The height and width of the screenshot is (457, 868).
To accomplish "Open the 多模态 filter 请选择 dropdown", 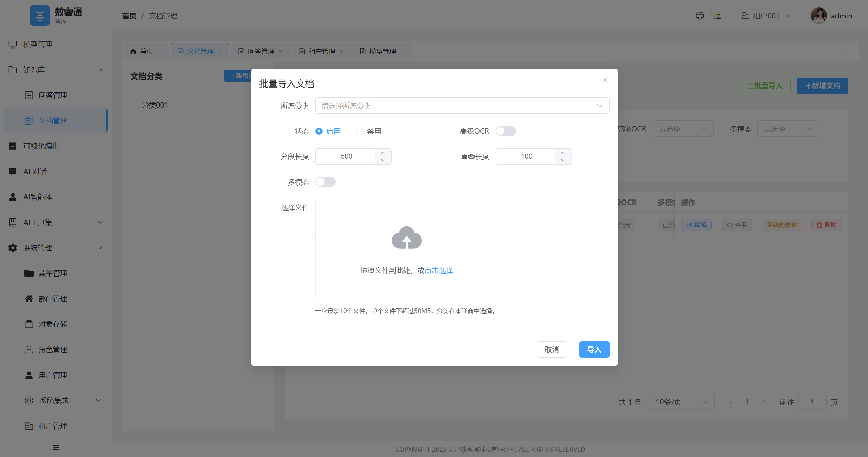I will pyautogui.click(x=788, y=129).
